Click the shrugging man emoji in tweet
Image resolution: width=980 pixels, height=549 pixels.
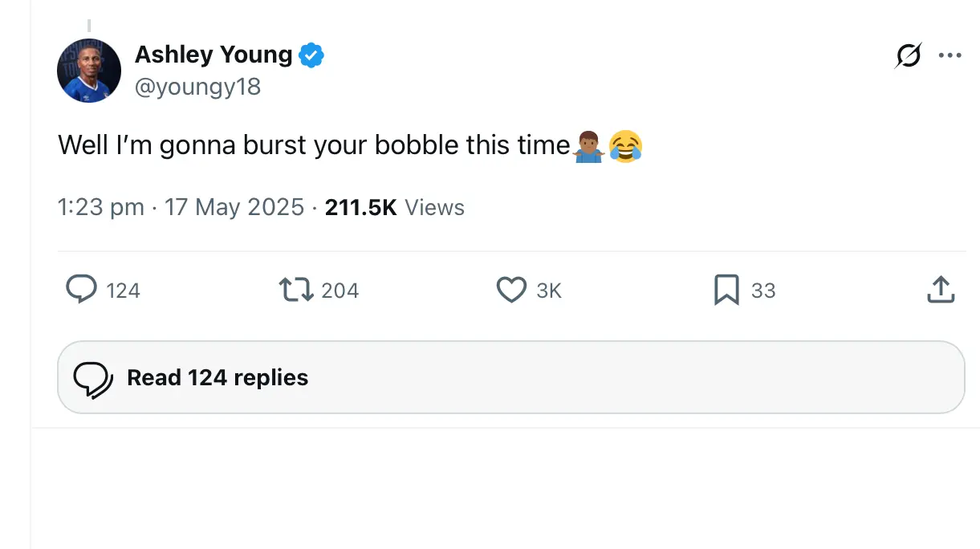tap(589, 147)
